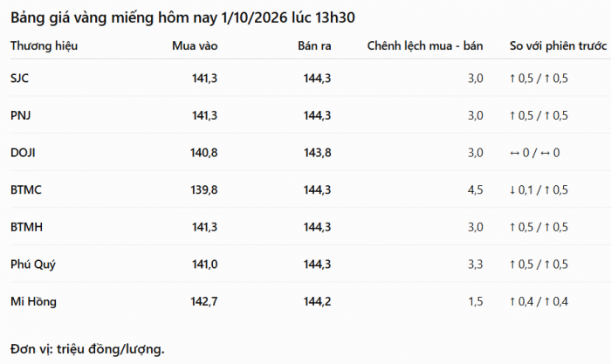Click BTMC buy price 139,8
The image size is (611, 364).
pyautogui.click(x=203, y=189)
